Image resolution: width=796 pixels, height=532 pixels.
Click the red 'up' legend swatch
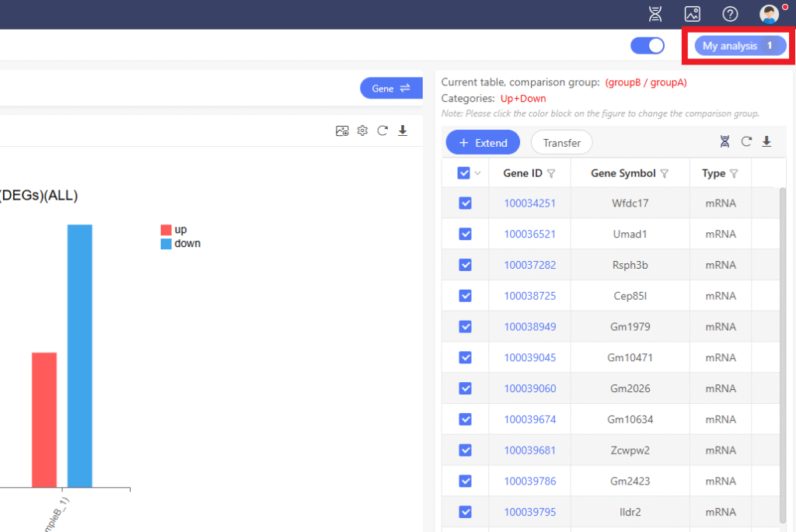coord(166,230)
